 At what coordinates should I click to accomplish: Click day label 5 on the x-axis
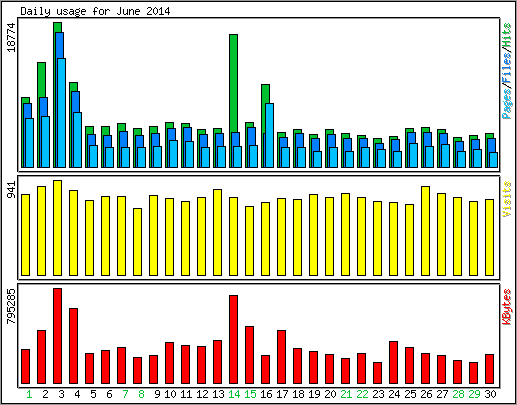pos(93,395)
